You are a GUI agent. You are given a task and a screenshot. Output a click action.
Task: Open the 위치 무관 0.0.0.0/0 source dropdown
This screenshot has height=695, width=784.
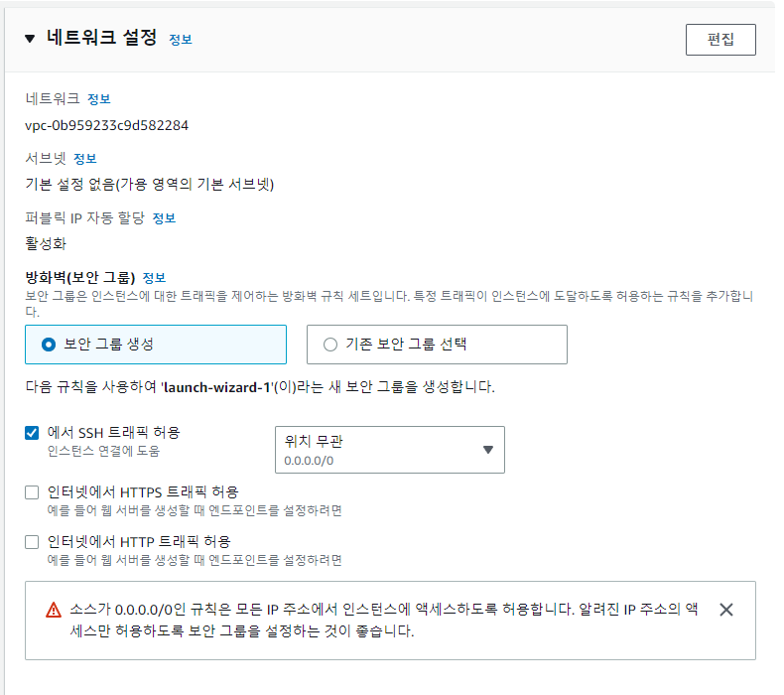pos(390,450)
